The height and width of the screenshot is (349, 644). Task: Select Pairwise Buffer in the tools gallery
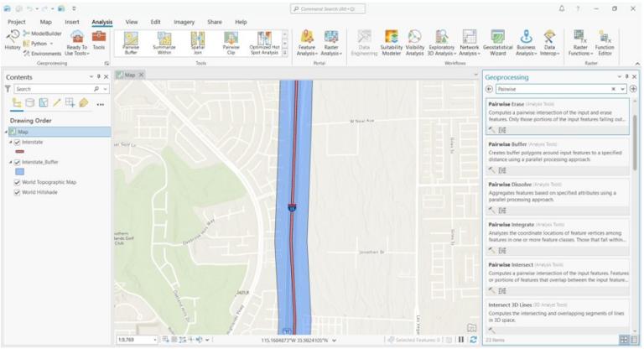click(131, 43)
